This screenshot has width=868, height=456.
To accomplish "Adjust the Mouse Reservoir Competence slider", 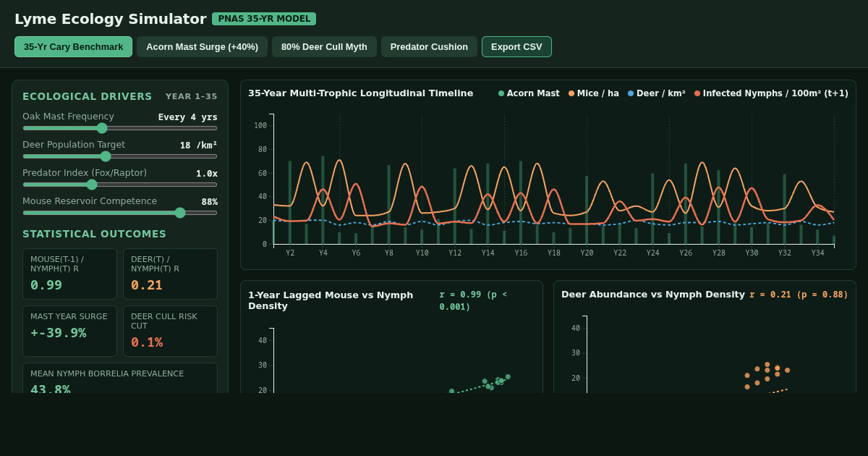I will (119, 213).
